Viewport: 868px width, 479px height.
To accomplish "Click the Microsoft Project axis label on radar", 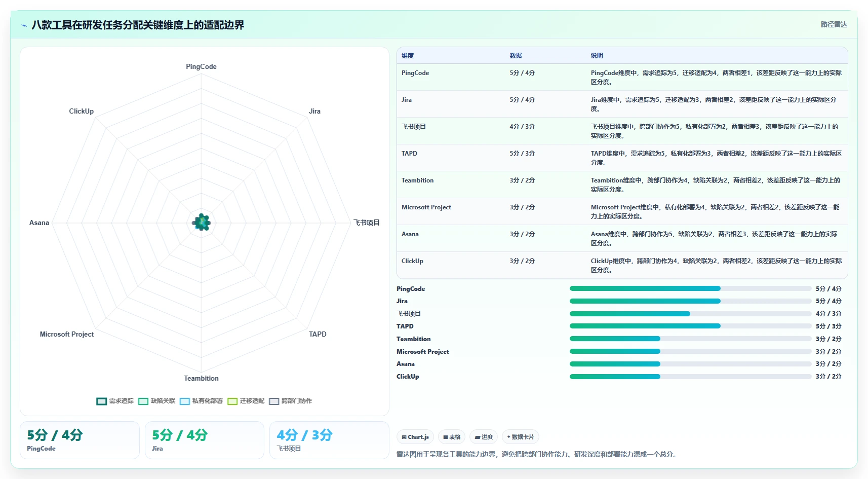I will (67, 334).
